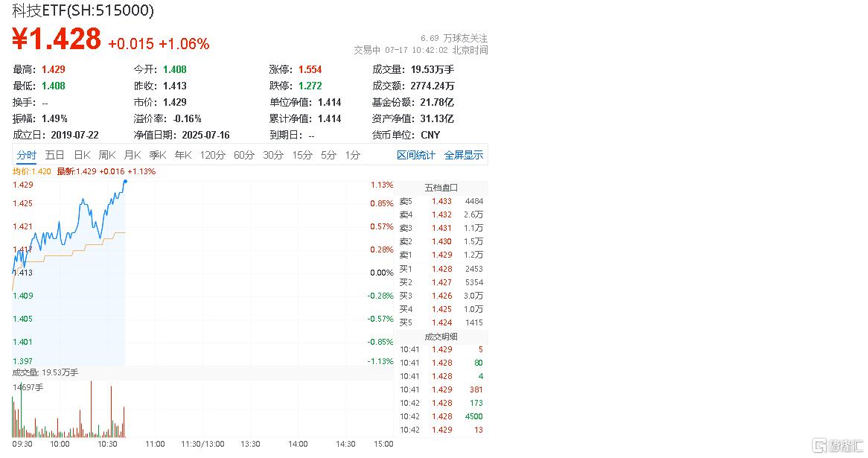Click the 最新:1.429 +0.016 +1.13% legend
Screen dimensions: 868x458
[x=106, y=171]
